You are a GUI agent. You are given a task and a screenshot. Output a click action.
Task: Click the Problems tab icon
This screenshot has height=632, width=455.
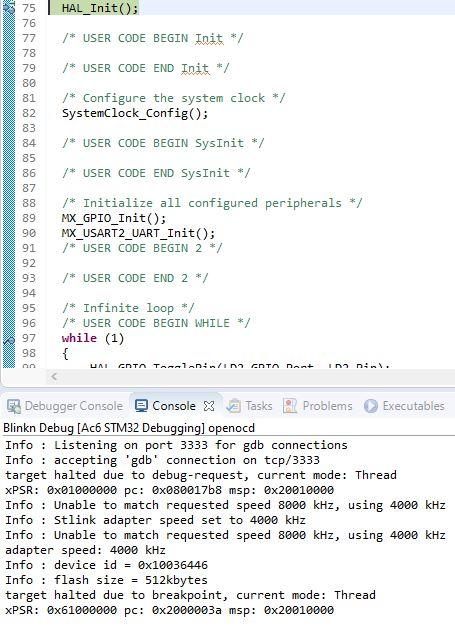point(290,406)
